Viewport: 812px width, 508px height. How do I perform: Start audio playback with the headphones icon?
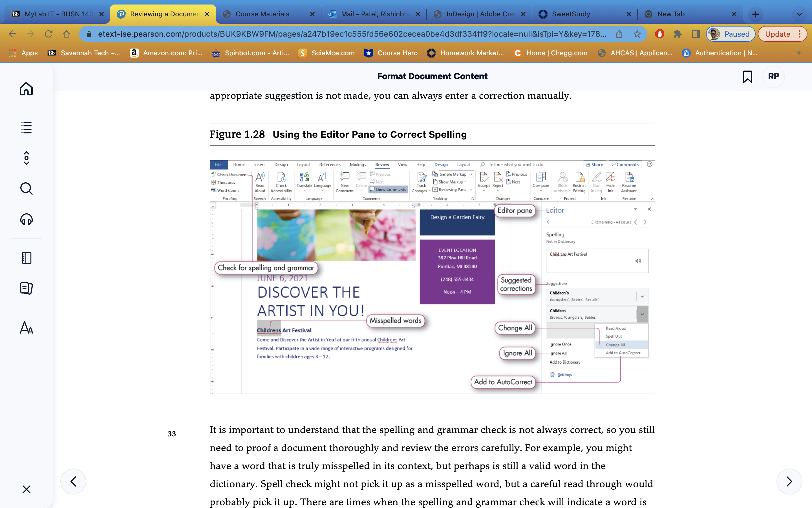tap(26, 219)
